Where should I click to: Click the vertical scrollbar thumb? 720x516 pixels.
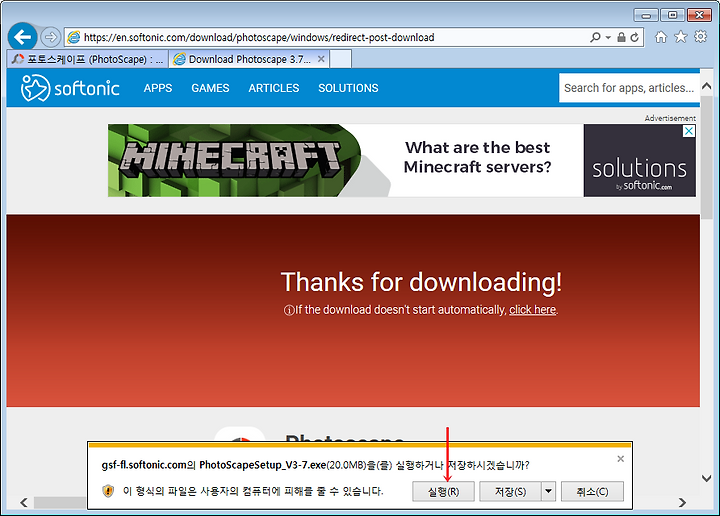(x=707, y=157)
